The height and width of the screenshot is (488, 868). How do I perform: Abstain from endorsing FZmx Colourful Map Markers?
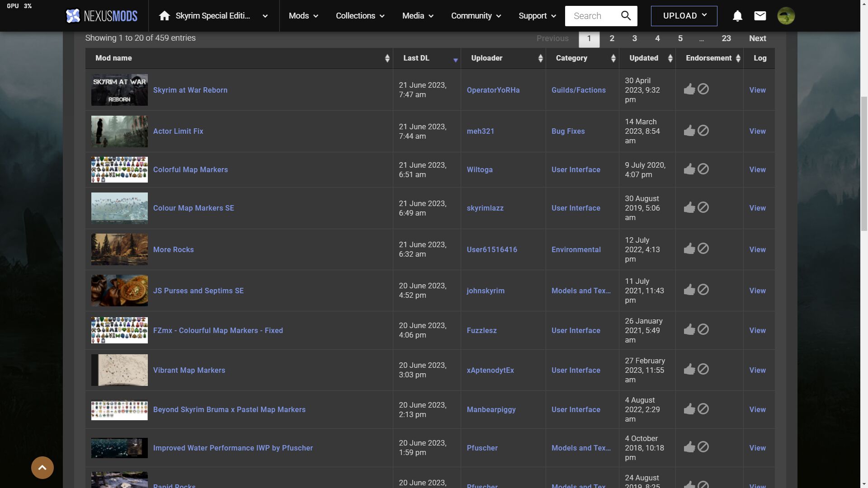(x=703, y=330)
